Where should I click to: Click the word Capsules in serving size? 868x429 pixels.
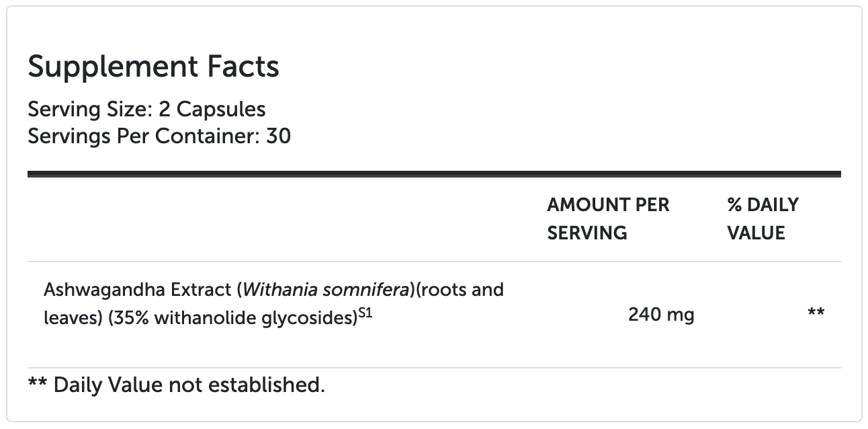(221, 109)
